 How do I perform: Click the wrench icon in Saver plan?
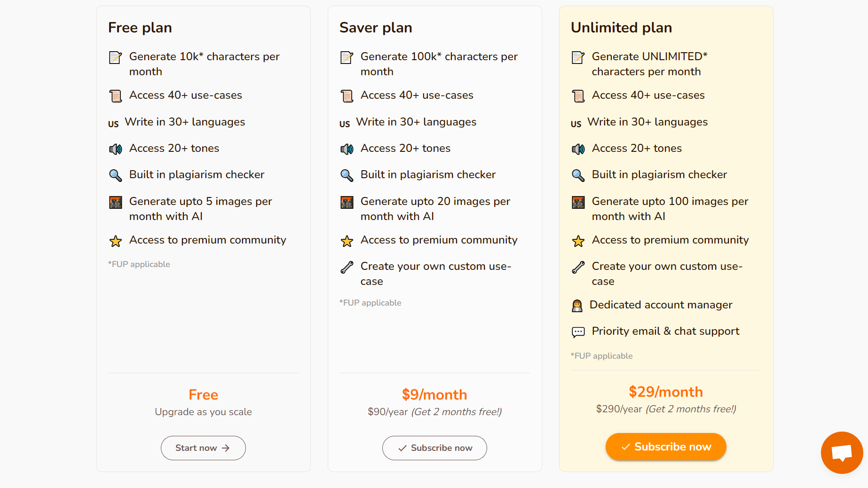click(x=347, y=267)
